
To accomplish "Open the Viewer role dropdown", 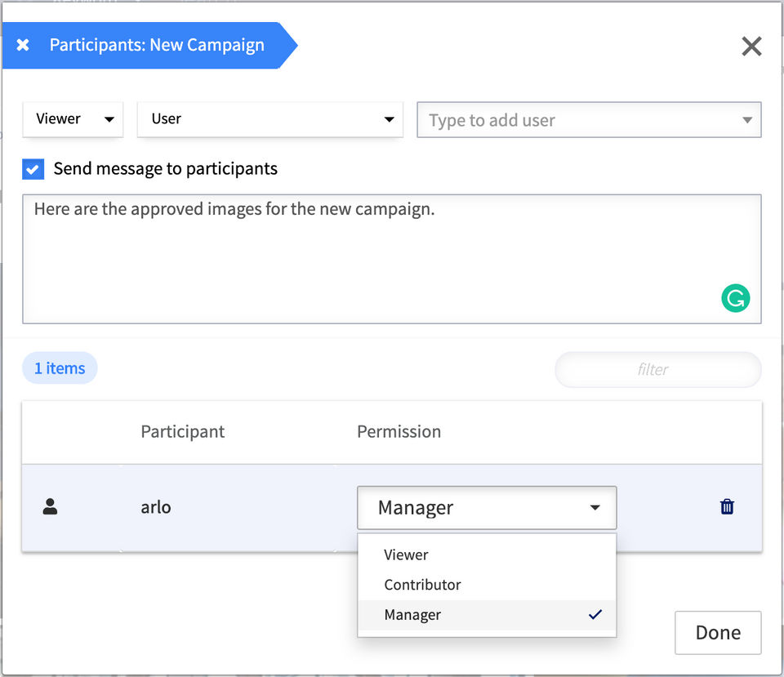I will pos(73,119).
